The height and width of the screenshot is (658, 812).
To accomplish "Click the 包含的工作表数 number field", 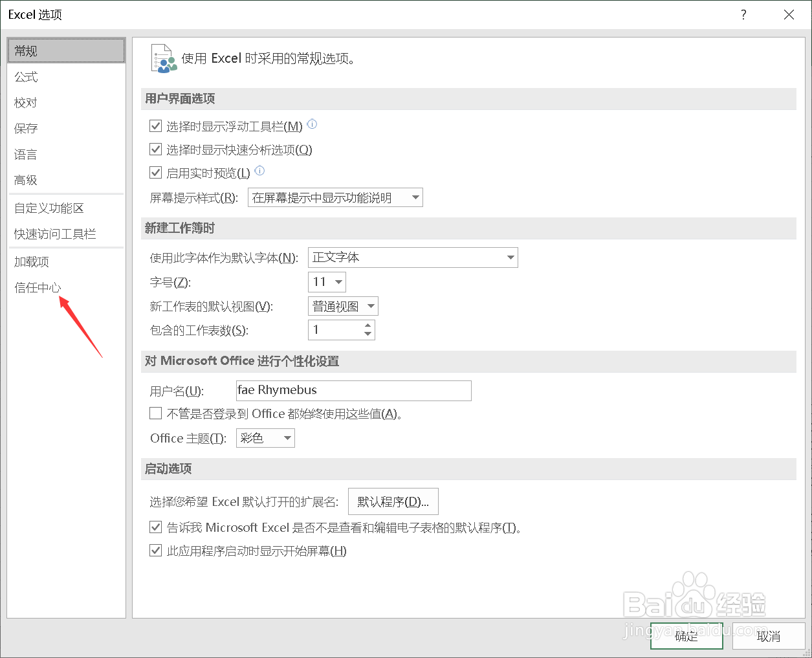I will tap(335, 330).
